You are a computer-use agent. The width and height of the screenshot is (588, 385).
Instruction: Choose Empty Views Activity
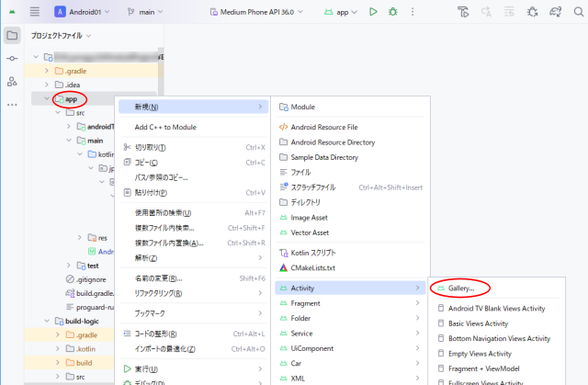(480, 353)
